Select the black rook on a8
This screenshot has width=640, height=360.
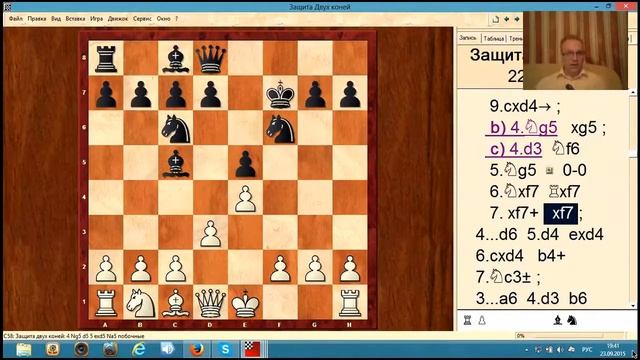click(x=106, y=59)
